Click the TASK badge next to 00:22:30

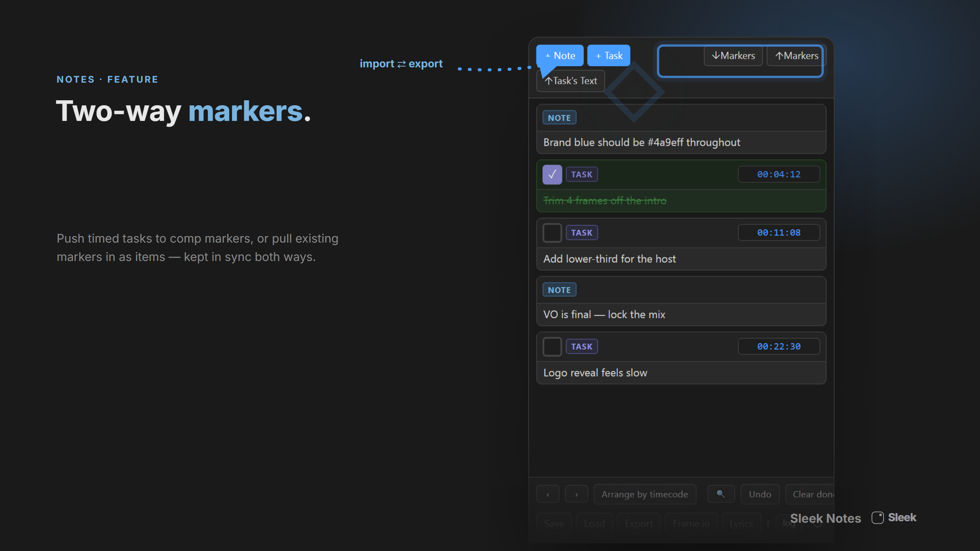(582, 347)
